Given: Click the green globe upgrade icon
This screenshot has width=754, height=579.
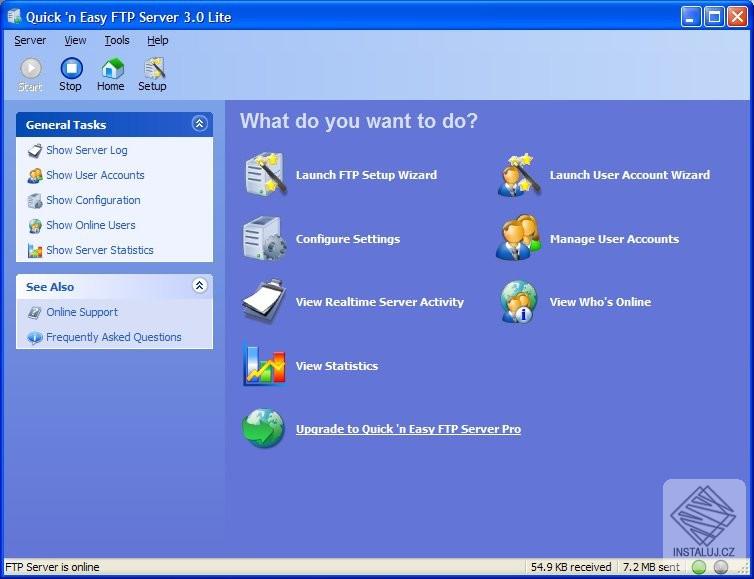Looking at the screenshot, I should coord(263,428).
